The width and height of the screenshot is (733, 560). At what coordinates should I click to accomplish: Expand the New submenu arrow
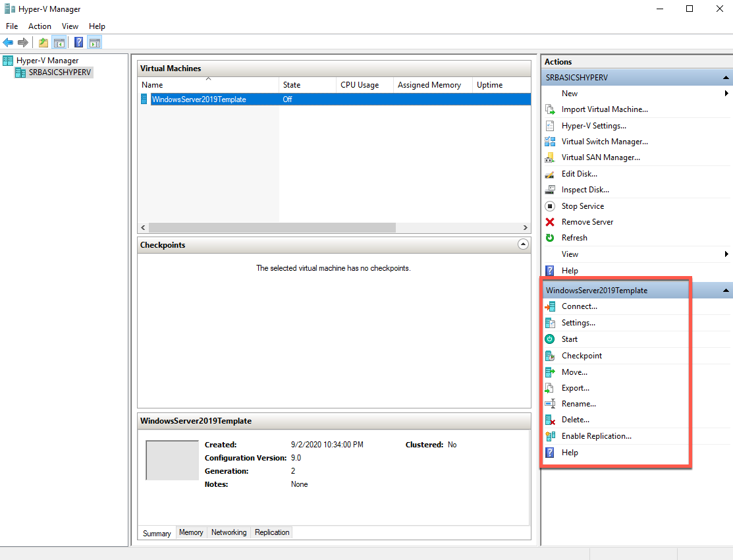click(x=726, y=94)
